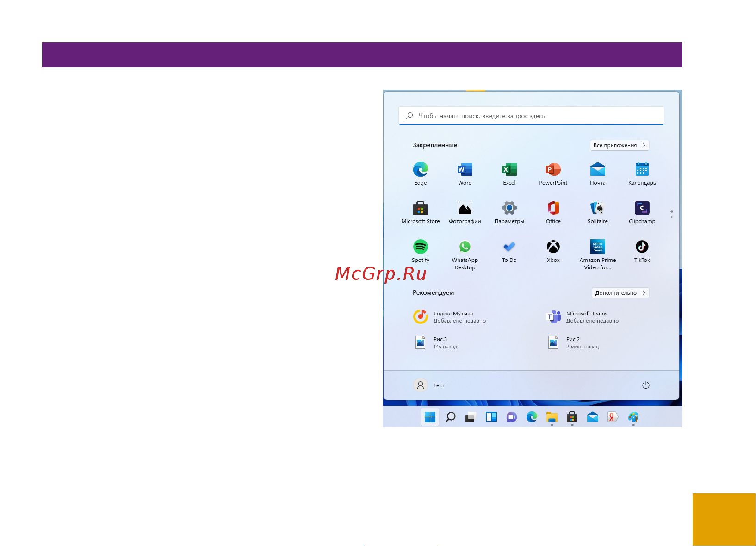The image size is (756, 546).
Task: Open Yandex browser on the taskbar
Action: [x=613, y=417]
